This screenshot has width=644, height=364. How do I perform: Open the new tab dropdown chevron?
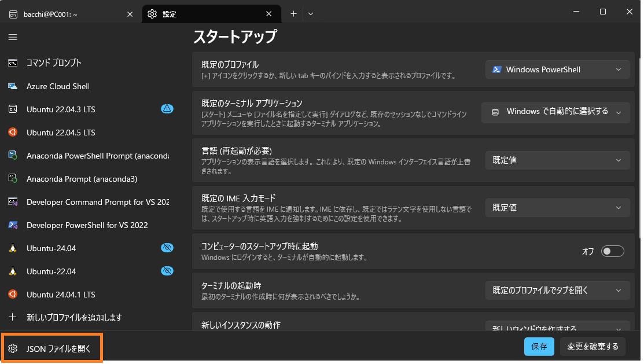pos(311,14)
